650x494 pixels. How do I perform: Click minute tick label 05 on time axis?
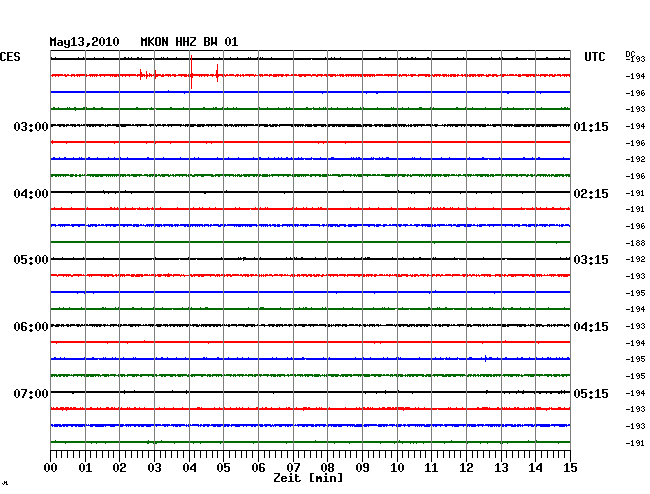tap(223, 467)
